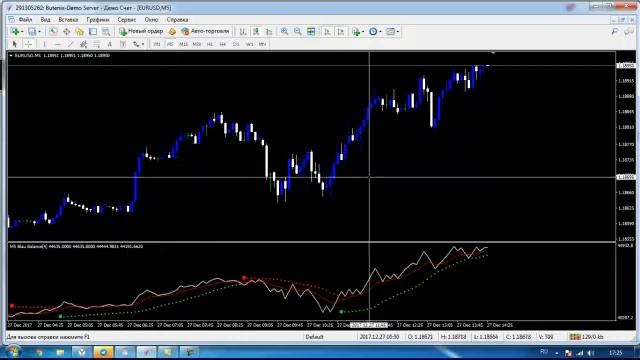The height and width of the screenshot is (360, 640).
Task: Toggle the Terminal panel
Action: (93, 31)
